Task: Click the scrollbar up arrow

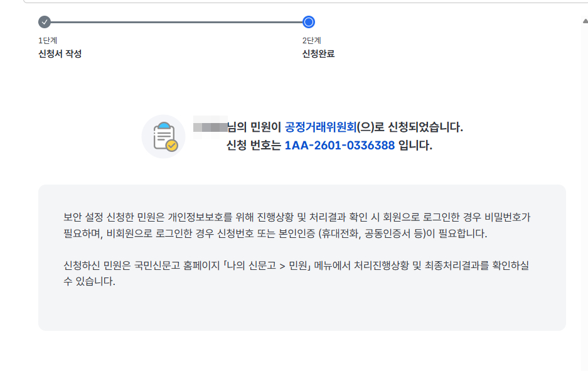Action: click(585, 21)
